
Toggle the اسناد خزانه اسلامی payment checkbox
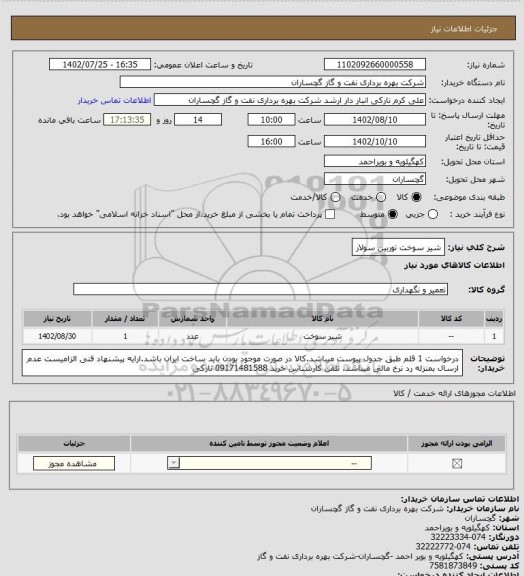click(330, 214)
